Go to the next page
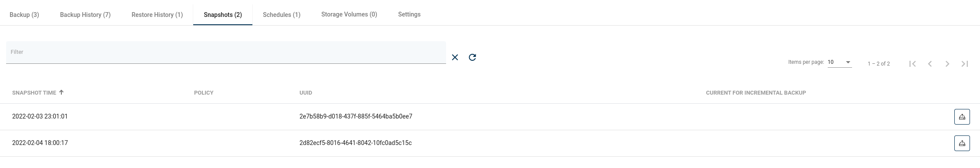 pos(947,64)
